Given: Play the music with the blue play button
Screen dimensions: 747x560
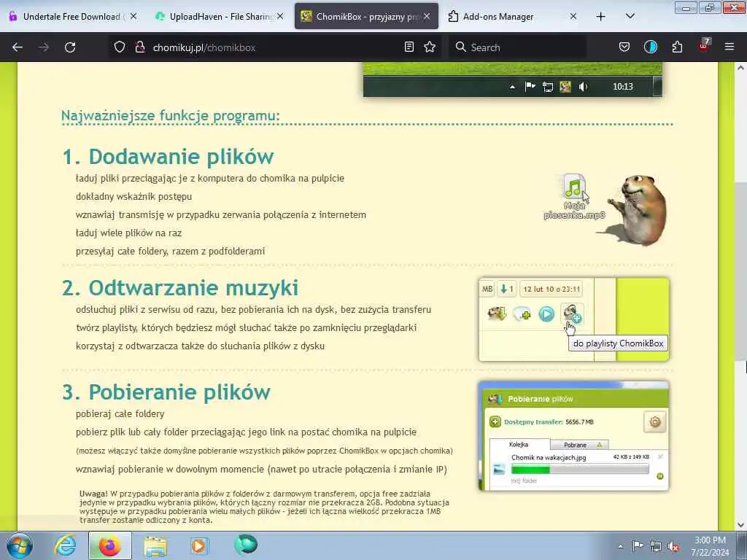Looking at the screenshot, I should click(546, 314).
